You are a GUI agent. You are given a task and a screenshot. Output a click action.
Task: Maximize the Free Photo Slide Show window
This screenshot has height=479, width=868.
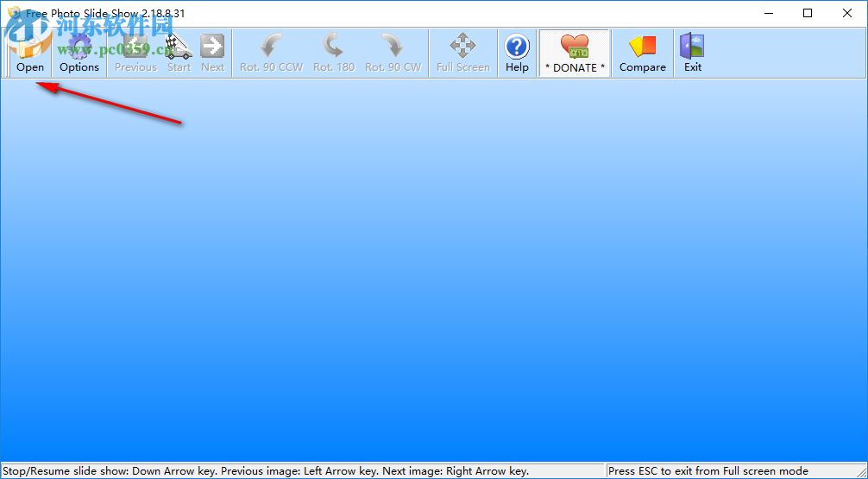pyautogui.click(x=808, y=13)
